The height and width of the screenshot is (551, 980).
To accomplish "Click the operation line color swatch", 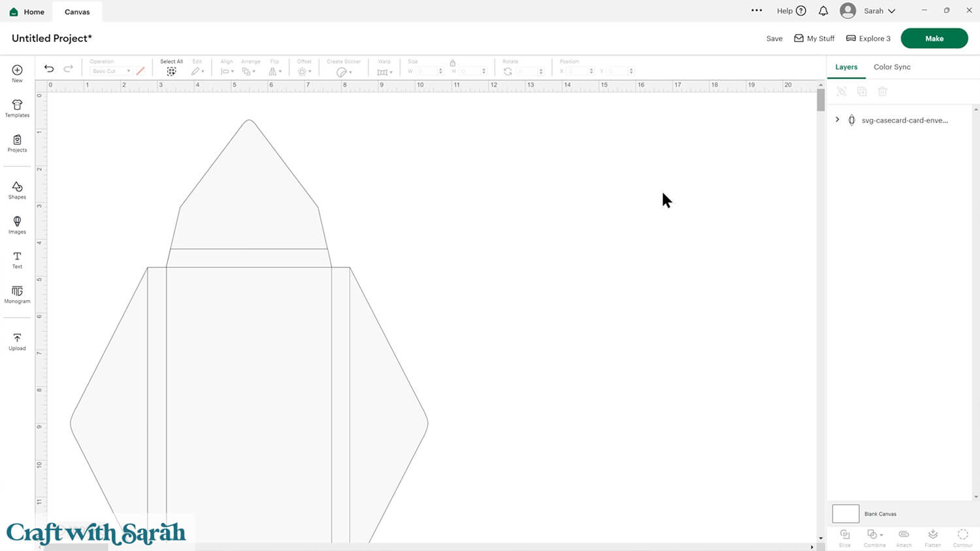I will pyautogui.click(x=140, y=71).
